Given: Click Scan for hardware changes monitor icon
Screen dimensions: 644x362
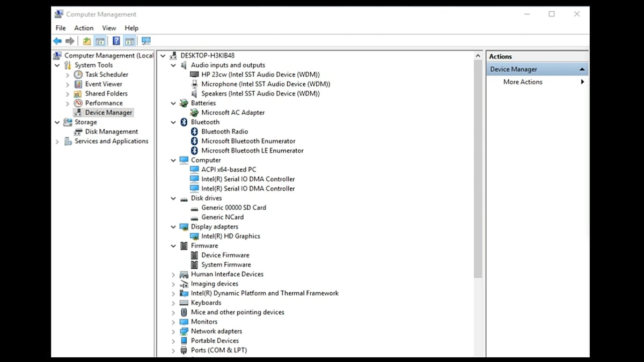Looking at the screenshot, I should coord(146,41).
